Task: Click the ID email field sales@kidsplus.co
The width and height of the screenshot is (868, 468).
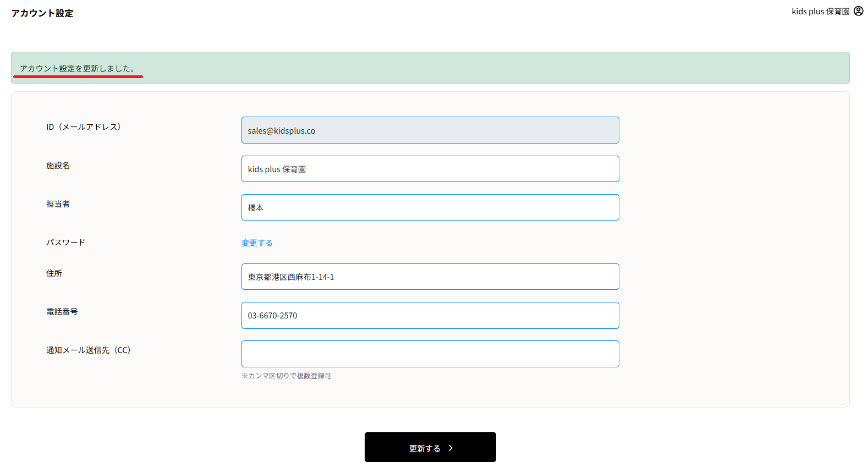Action: tap(430, 130)
